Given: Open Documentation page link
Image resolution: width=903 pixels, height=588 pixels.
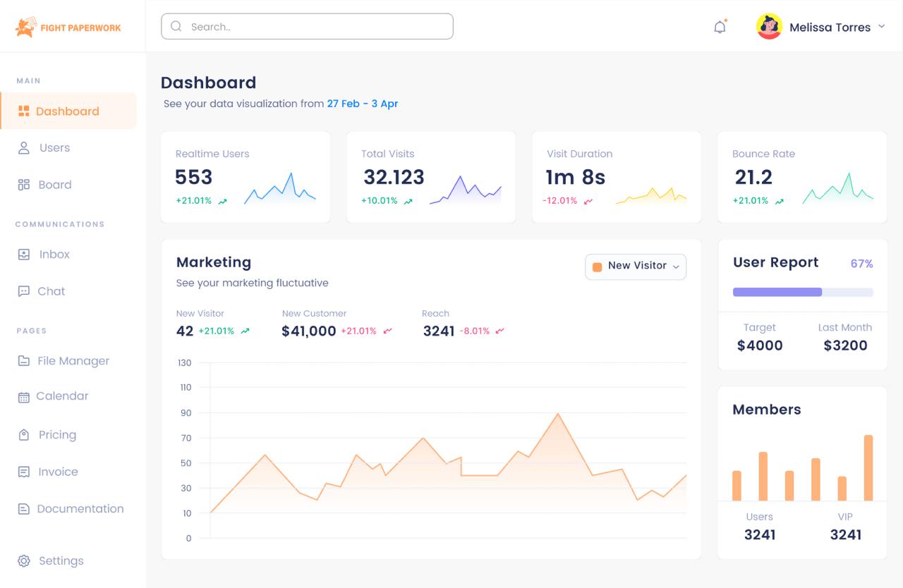Looking at the screenshot, I should click(x=80, y=509).
